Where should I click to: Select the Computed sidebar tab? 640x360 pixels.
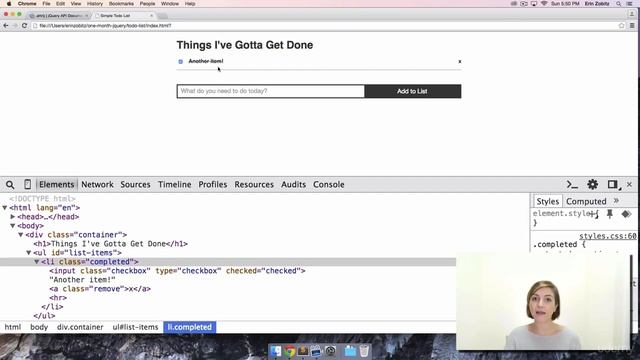586,201
